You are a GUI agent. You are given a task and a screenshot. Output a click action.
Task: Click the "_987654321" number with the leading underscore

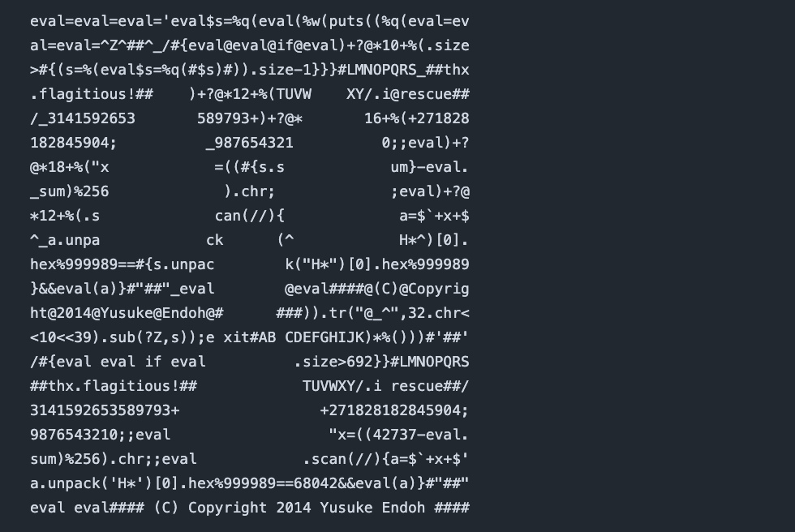coord(250,143)
